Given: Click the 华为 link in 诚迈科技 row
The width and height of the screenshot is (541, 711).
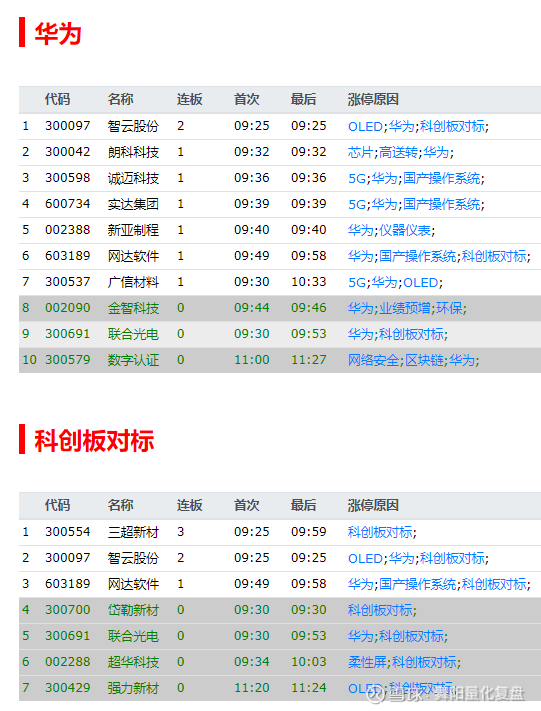Looking at the screenshot, I should [x=384, y=178].
